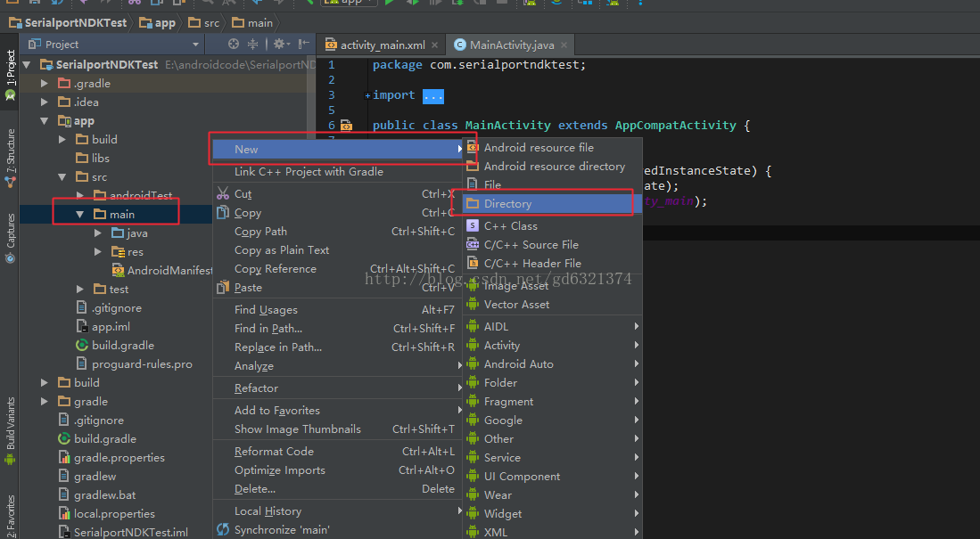Switch to the activity_main.xml tab
Viewport: 980px width, 539px height.
[x=382, y=45]
